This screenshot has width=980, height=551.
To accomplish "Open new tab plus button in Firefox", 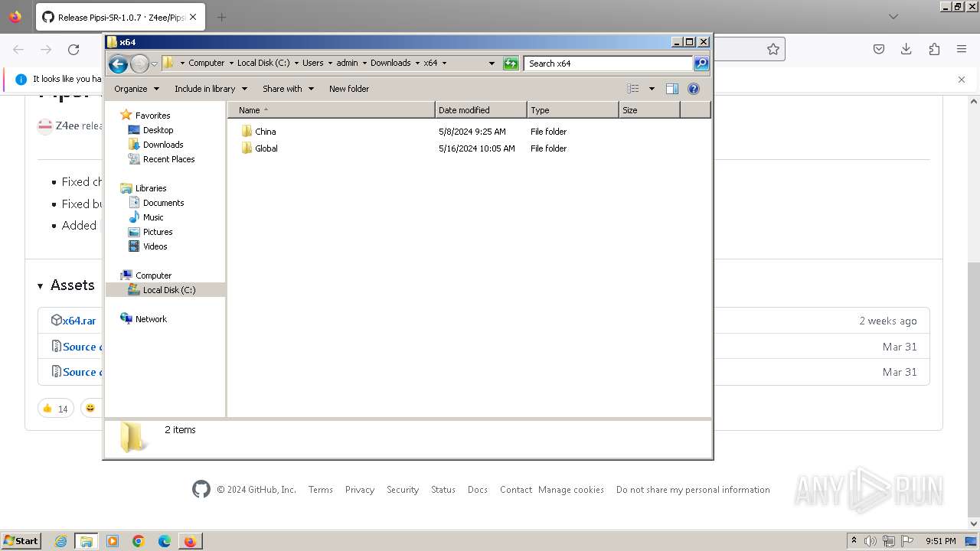I will pos(221,17).
